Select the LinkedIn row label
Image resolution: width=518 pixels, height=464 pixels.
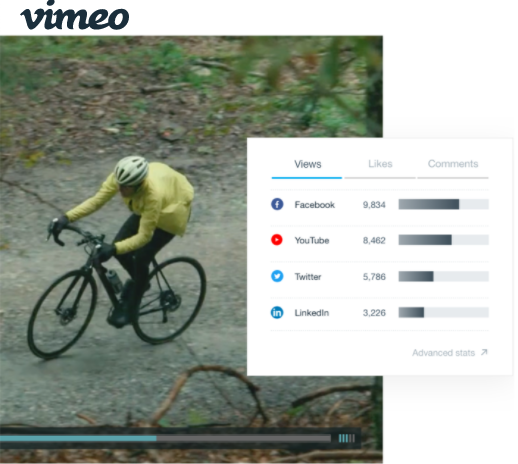[312, 313]
